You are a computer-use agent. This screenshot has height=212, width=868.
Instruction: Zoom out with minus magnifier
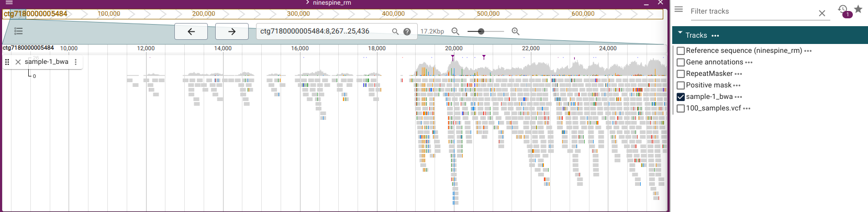[455, 31]
